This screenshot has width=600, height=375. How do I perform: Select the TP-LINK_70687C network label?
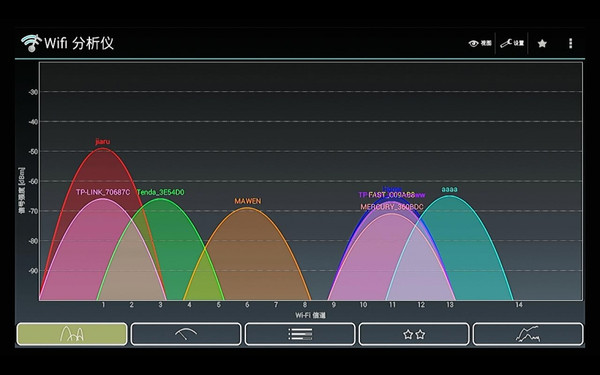tap(103, 192)
